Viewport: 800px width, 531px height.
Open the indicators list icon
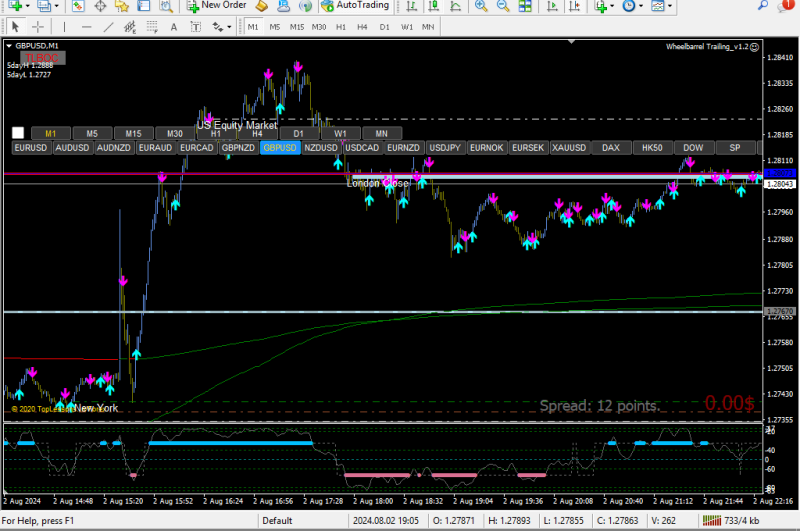click(x=601, y=6)
